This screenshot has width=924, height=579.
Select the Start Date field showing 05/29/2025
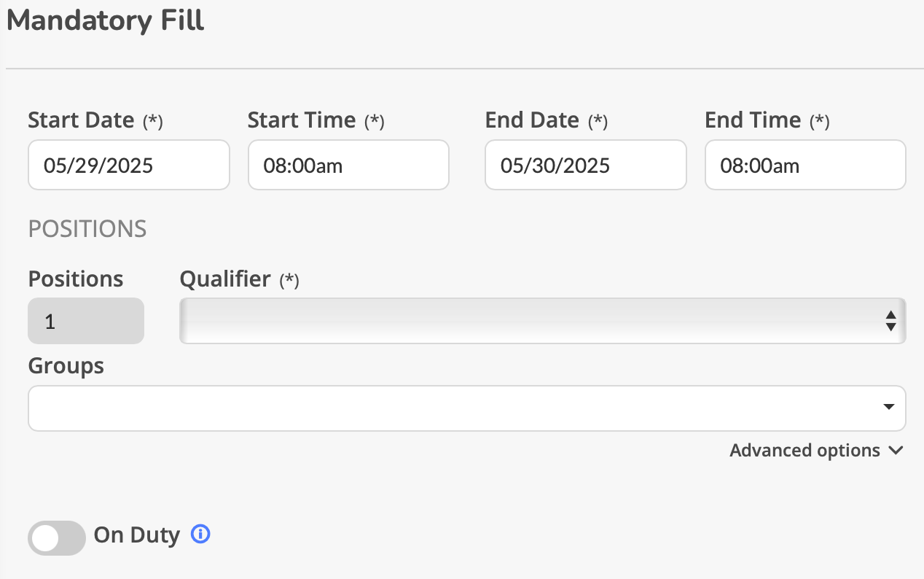click(x=129, y=165)
